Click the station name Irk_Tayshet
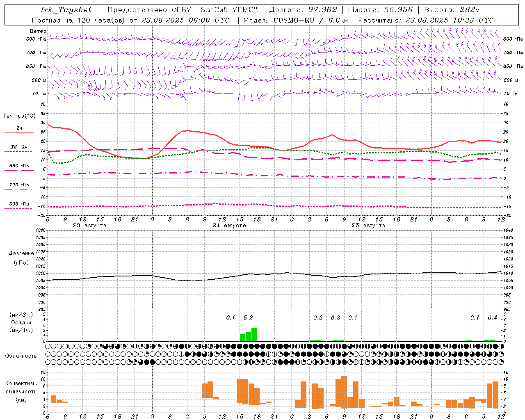The height and width of the screenshot is (420, 525). [x=66, y=10]
